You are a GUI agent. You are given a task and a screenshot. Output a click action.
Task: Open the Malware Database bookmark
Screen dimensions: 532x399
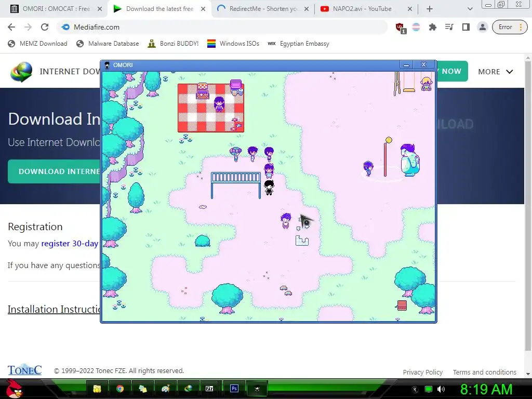(x=108, y=44)
